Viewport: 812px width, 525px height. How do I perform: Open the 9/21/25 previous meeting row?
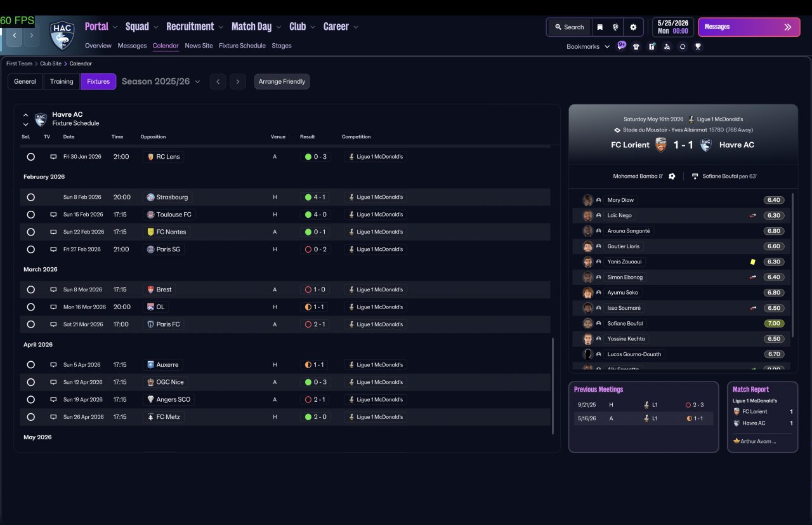click(x=643, y=404)
